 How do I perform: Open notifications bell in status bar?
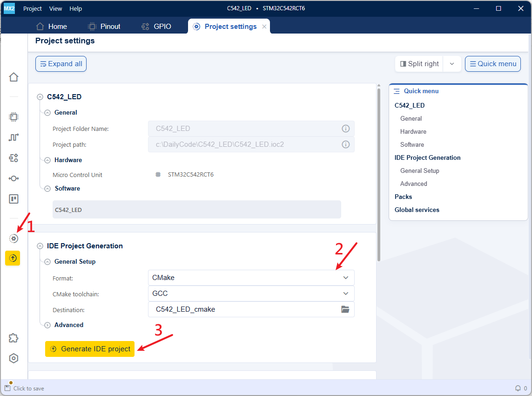518,388
